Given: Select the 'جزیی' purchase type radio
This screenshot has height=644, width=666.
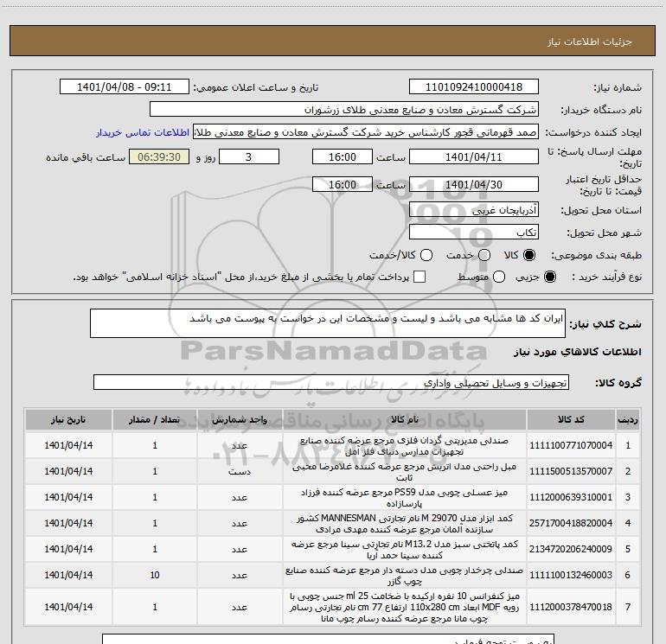Looking at the screenshot, I should (x=549, y=277).
